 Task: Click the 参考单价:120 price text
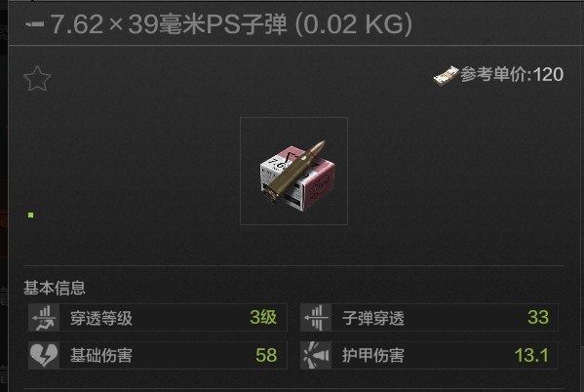click(512, 74)
